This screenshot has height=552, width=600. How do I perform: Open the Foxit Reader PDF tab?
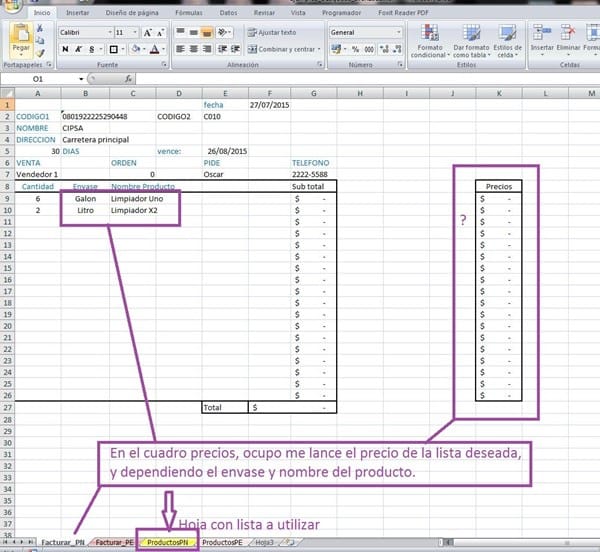click(403, 13)
